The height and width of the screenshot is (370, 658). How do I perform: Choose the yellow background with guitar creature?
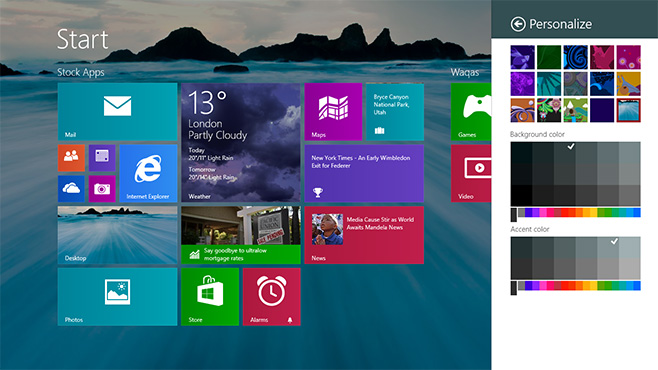point(629,83)
